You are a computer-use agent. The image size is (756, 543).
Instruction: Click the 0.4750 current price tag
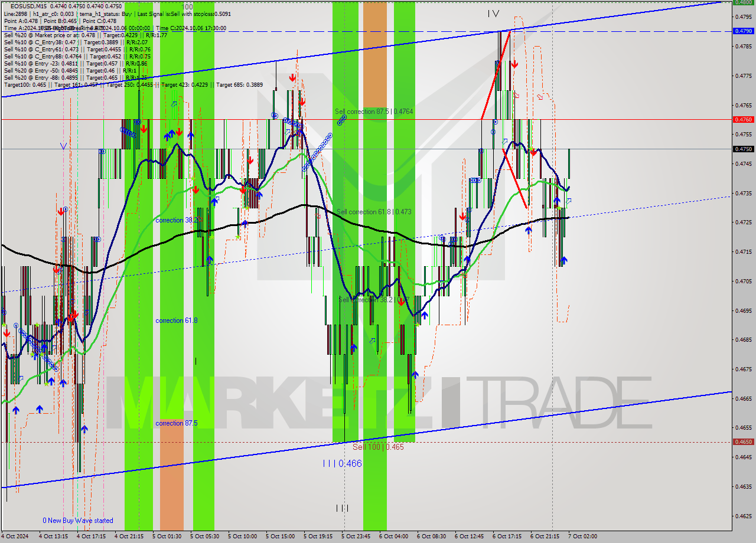pos(742,149)
